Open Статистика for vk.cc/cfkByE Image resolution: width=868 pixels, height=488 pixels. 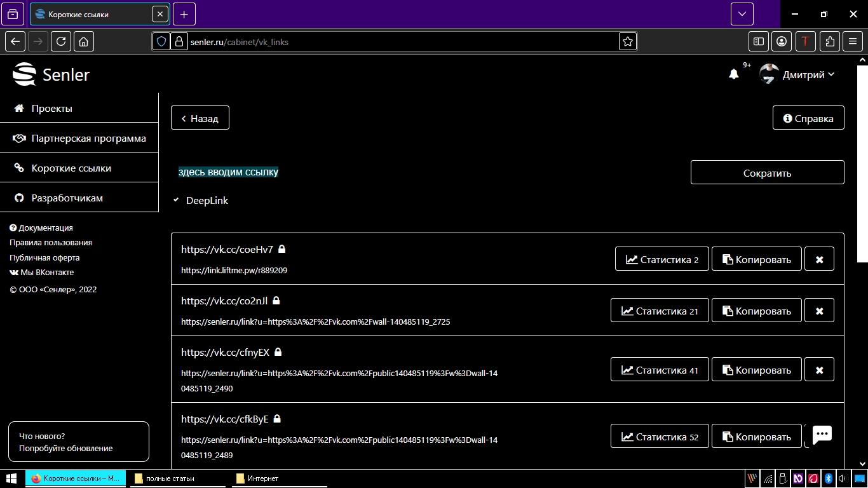660,437
